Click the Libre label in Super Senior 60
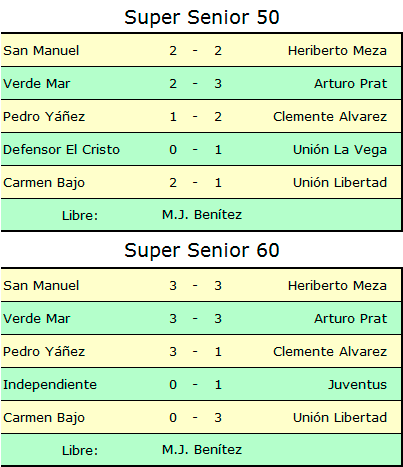This screenshot has width=403, height=467. click(80, 451)
